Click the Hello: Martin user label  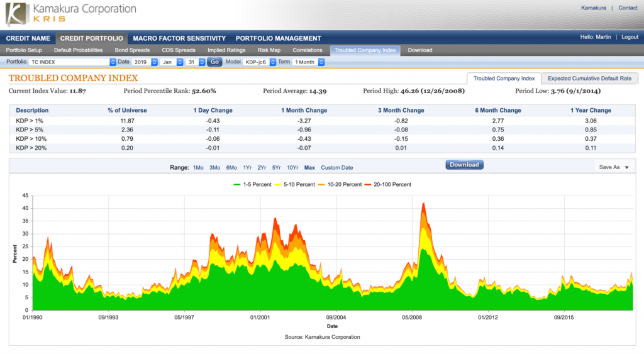click(x=596, y=37)
